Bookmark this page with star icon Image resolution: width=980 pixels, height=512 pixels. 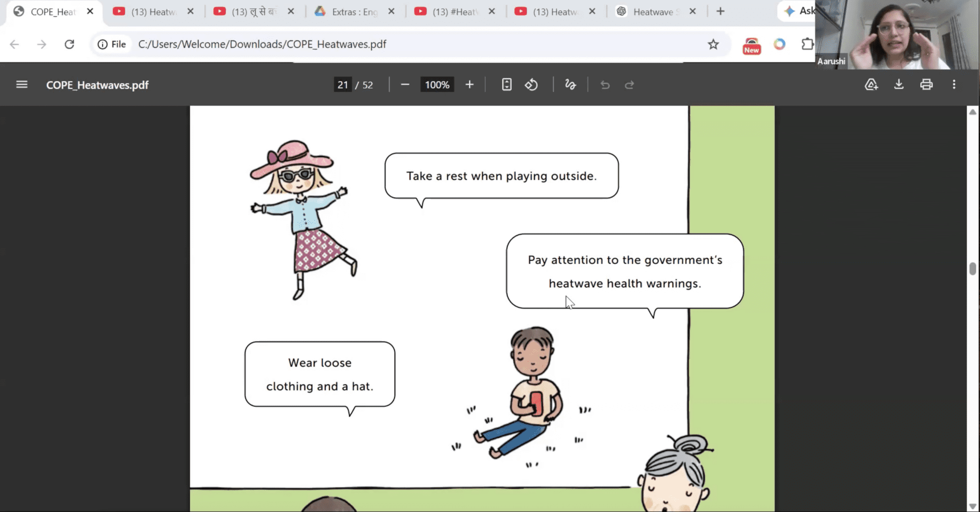point(713,45)
